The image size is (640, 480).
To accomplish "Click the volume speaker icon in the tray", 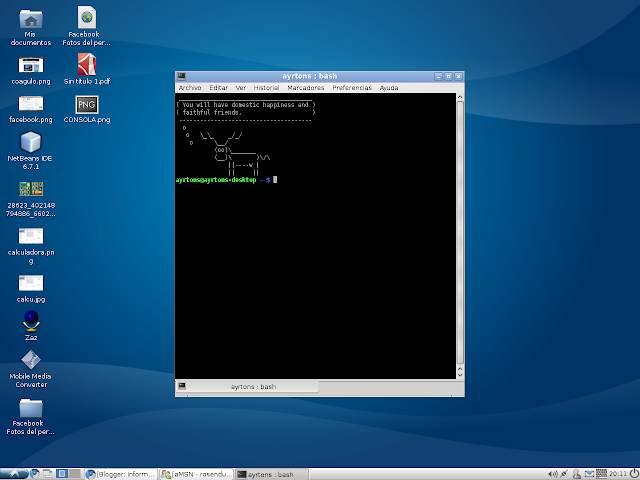I will pyautogui.click(x=552, y=474).
